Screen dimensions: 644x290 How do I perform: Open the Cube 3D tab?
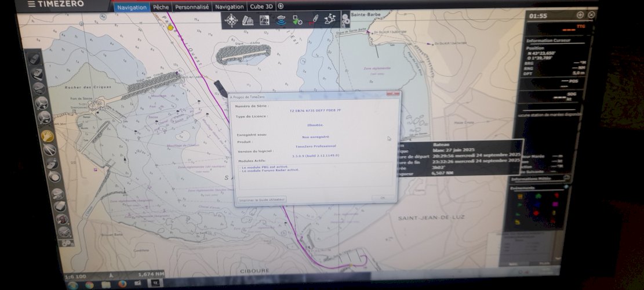click(x=261, y=6)
